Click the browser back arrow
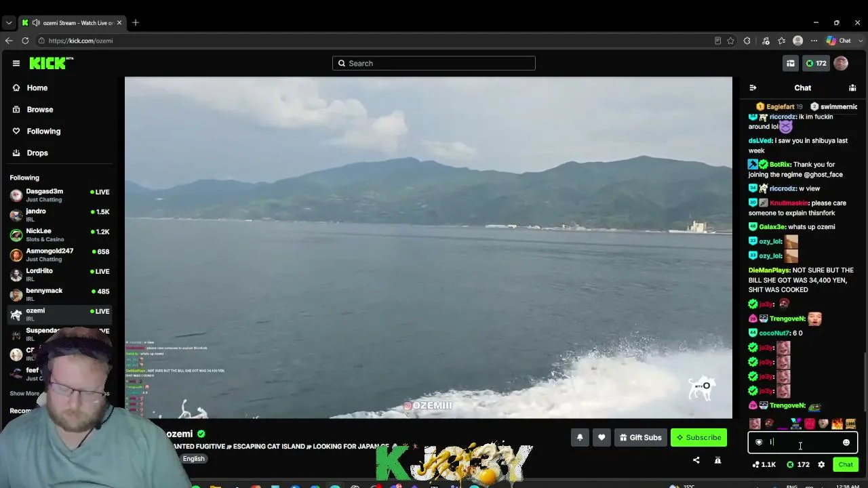 9,41
